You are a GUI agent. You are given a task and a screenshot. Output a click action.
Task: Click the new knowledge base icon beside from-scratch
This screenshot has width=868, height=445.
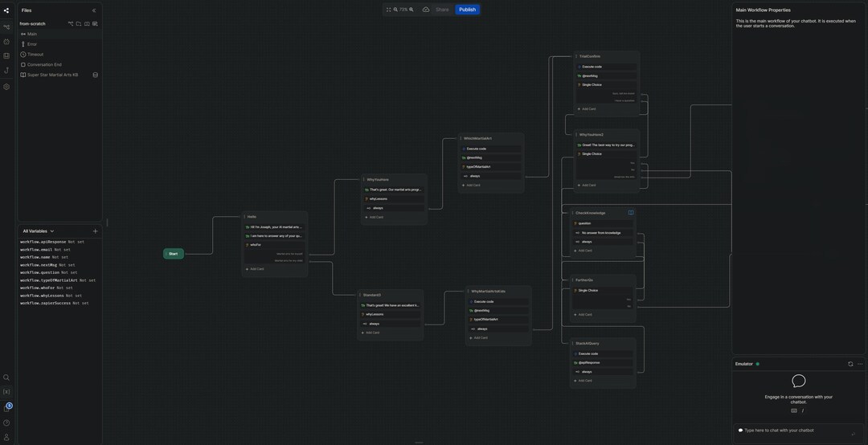point(87,24)
